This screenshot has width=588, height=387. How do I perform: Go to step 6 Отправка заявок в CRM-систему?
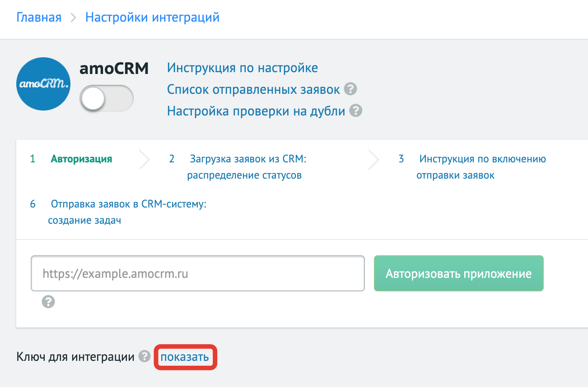point(118,212)
